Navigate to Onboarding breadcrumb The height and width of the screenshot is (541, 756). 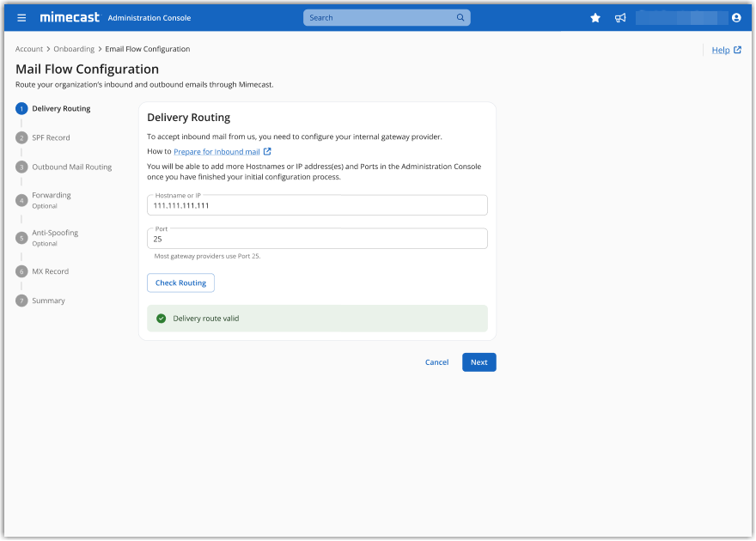pyautogui.click(x=74, y=49)
